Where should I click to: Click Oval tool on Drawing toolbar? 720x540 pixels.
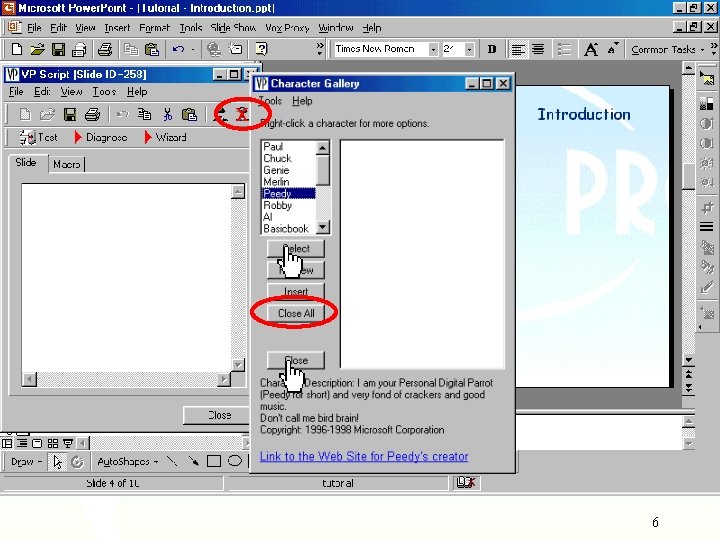click(x=235, y=461)
